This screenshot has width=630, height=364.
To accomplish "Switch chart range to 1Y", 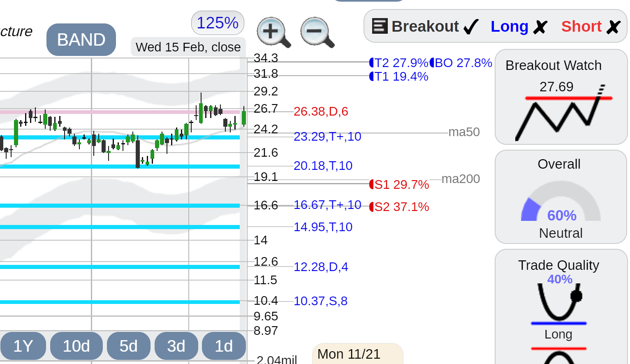I will click(23, 346).
